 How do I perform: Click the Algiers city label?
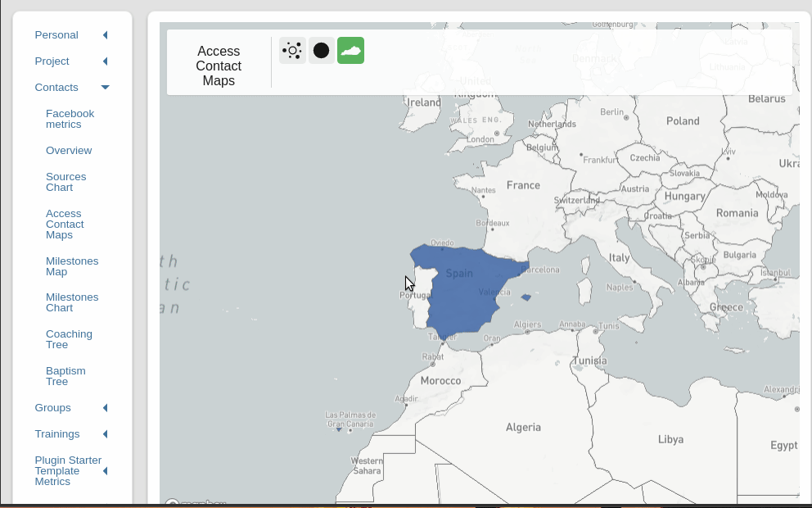527,324
